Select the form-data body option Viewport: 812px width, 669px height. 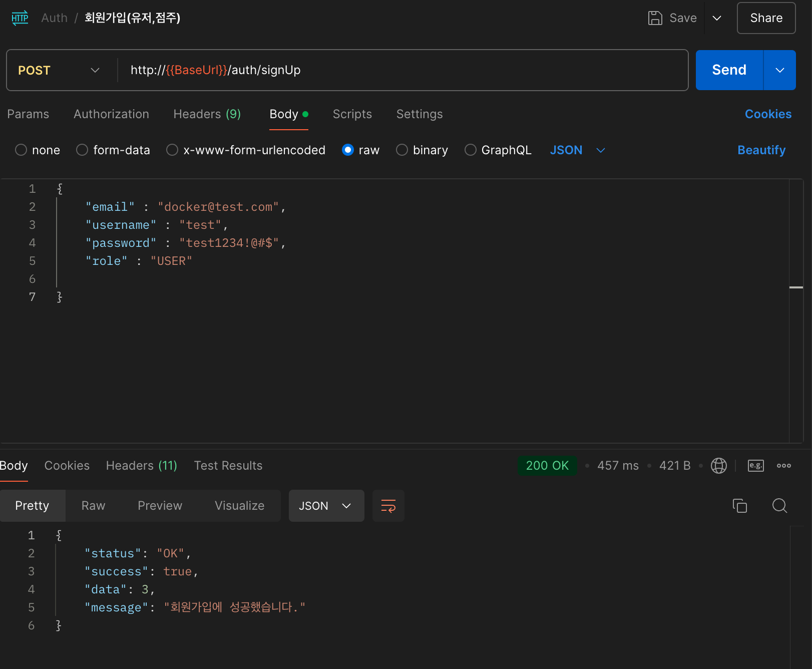point(82,150)
